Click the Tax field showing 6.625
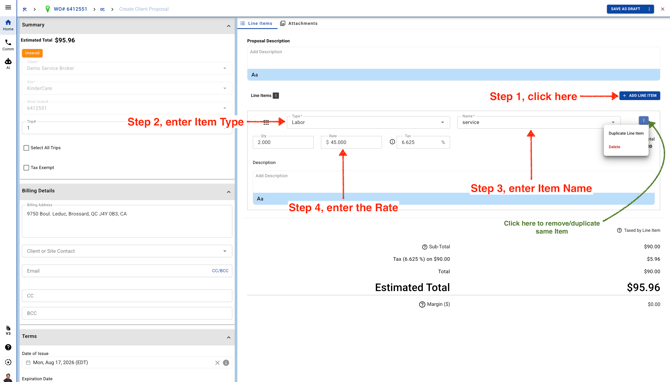 pyautogui.click(x=423, y=142)
